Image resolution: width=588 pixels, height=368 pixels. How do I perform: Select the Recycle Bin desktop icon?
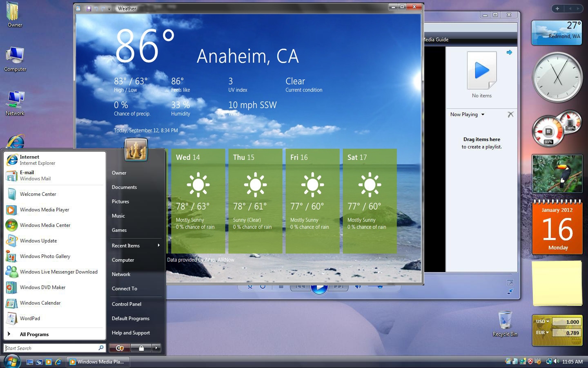[x=505, y=323]
